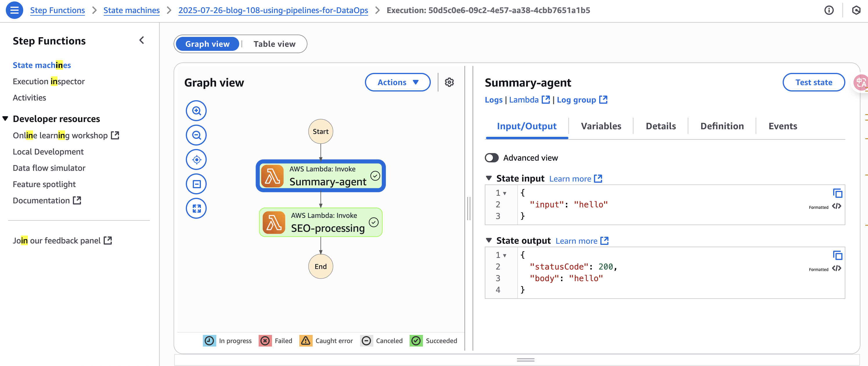Click the bottom horizontal resize handle

[525, 360]
